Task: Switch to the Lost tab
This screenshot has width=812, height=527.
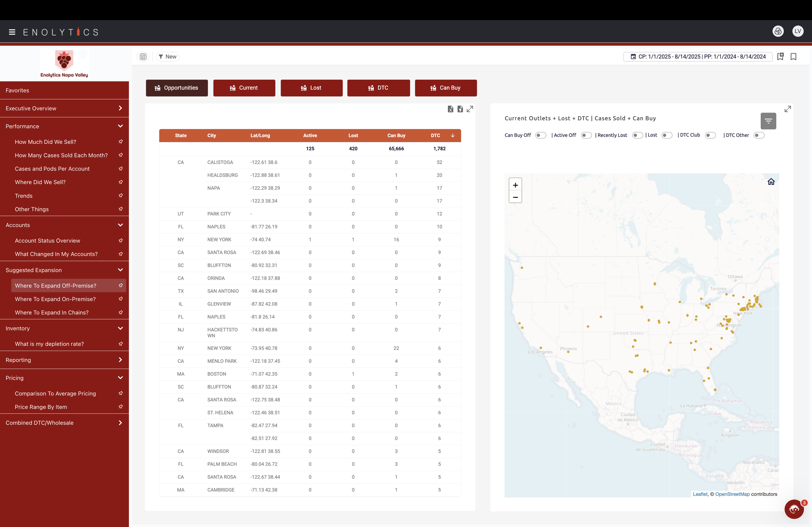Action: click(x=311, y=88)
